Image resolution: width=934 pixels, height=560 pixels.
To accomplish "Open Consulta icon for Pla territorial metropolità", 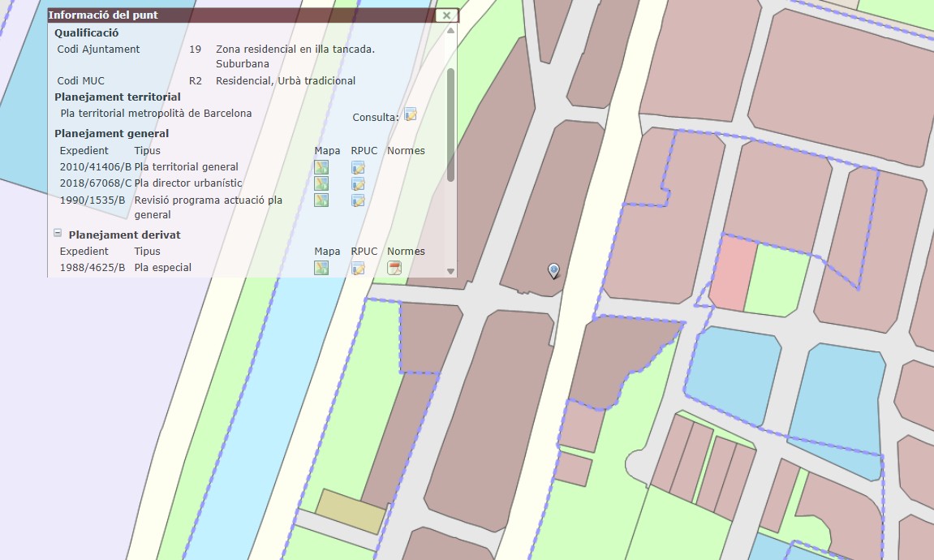I will pyautogui.click(x=411, y=115).
